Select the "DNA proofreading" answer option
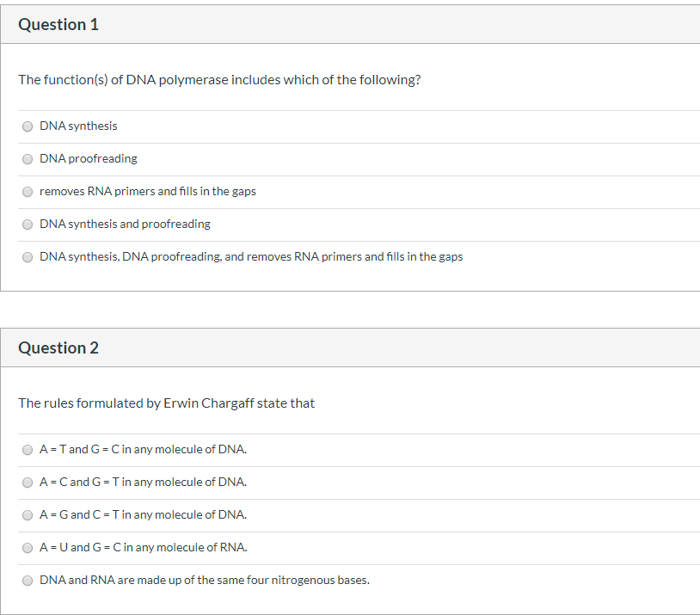This screenshot has height=615, width=700. (x=28, y=158)
